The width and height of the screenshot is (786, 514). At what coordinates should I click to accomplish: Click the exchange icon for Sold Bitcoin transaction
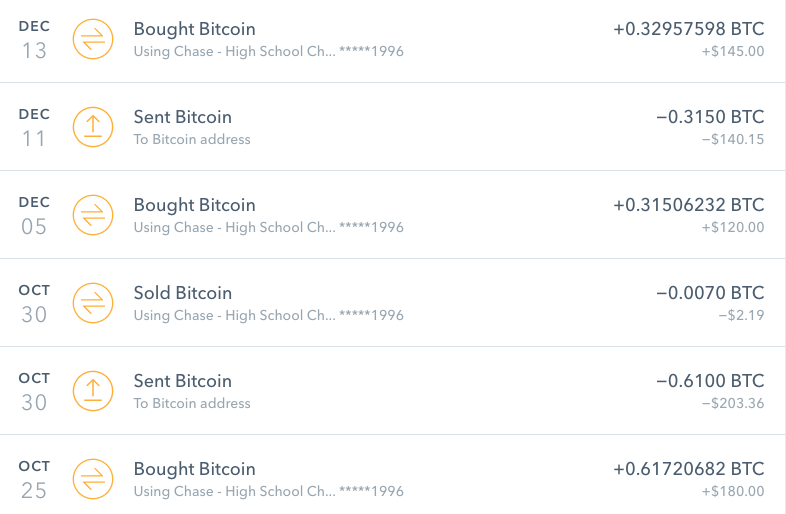[x=93, y=303]
